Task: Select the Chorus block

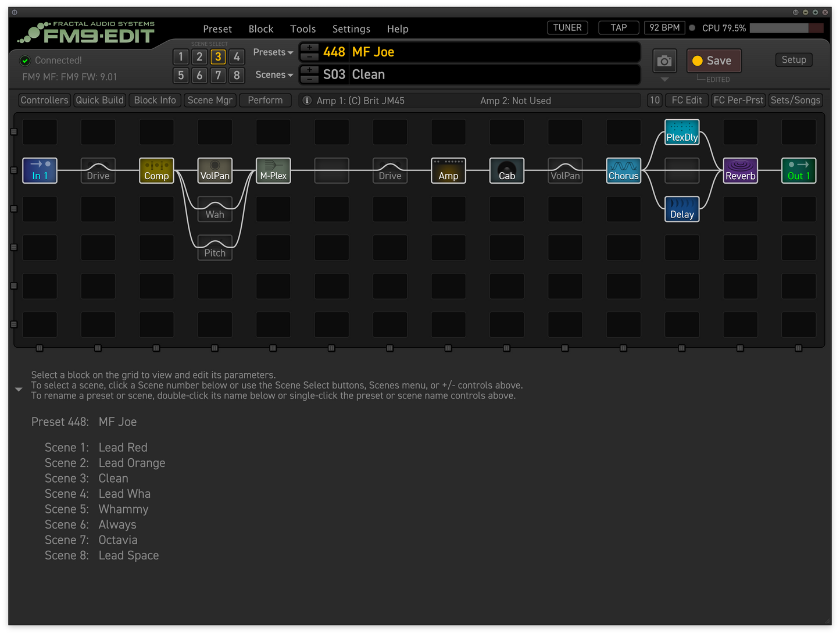Action: [623, 170]
